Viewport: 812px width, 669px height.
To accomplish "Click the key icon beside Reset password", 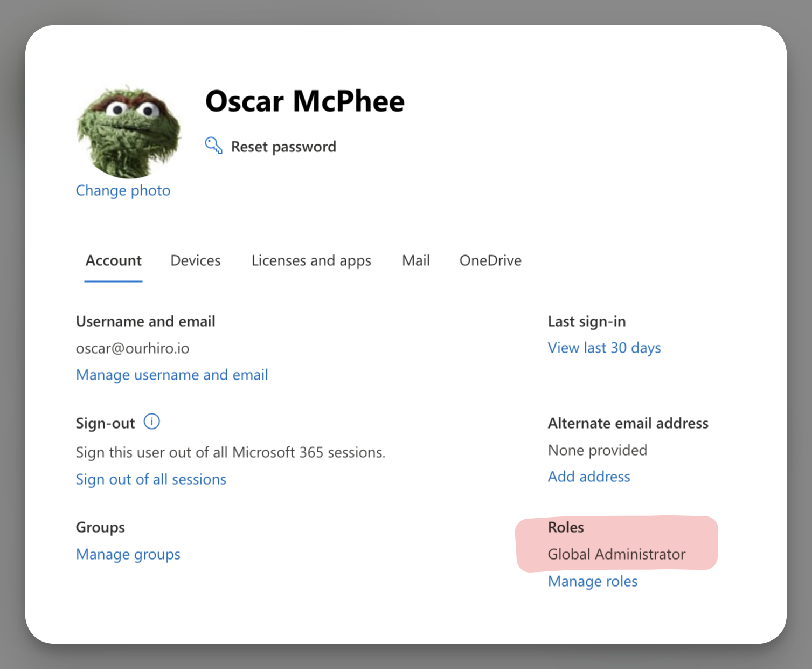I will [x=213, y=146].
